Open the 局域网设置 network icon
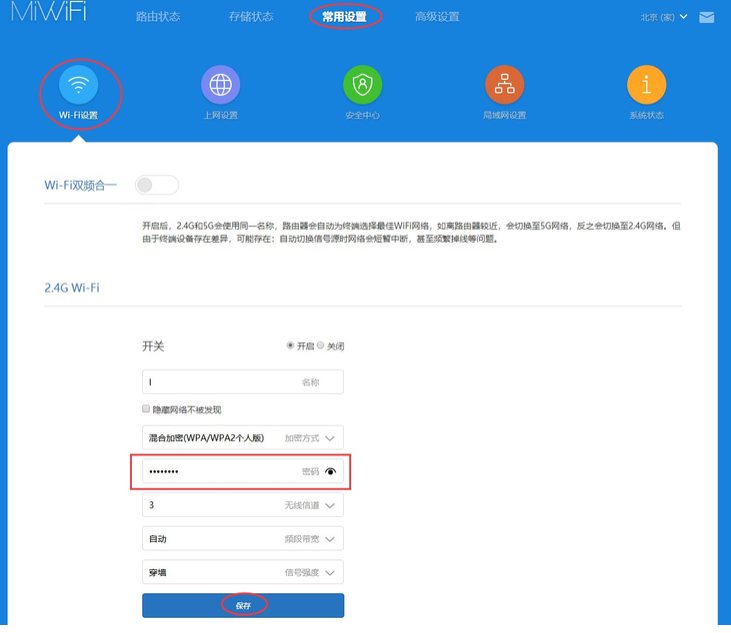The height and width of the screenshot is (633, 731). point(504,85)
